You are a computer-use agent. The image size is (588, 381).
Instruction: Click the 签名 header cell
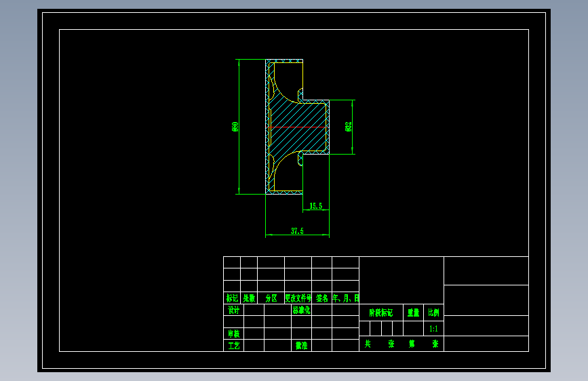tap(321, 298)
